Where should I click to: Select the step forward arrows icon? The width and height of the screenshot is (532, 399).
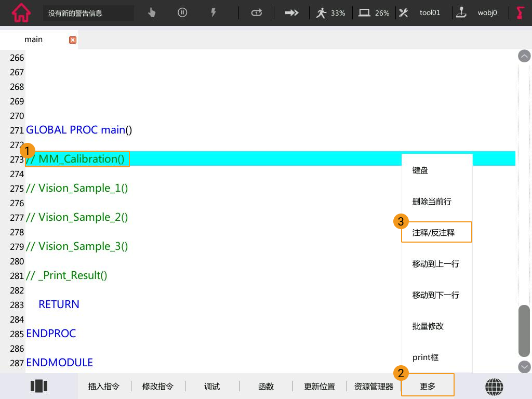[291, 12]
